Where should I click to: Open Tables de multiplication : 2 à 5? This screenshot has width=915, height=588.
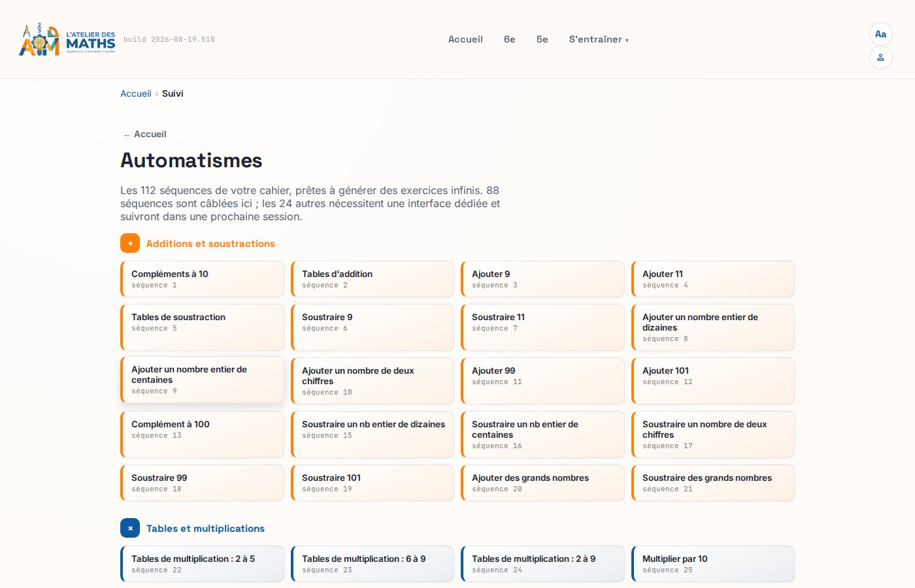click(x=202, y=564)
